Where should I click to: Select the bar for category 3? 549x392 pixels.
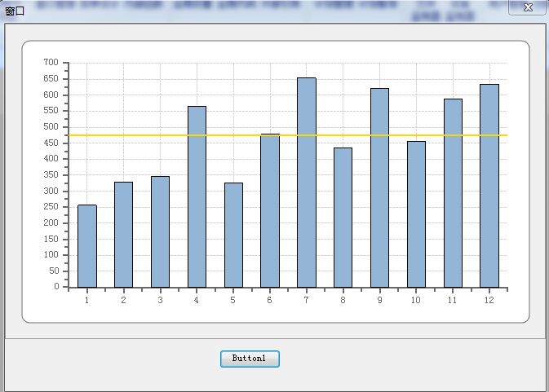click(x=161, y=231)
